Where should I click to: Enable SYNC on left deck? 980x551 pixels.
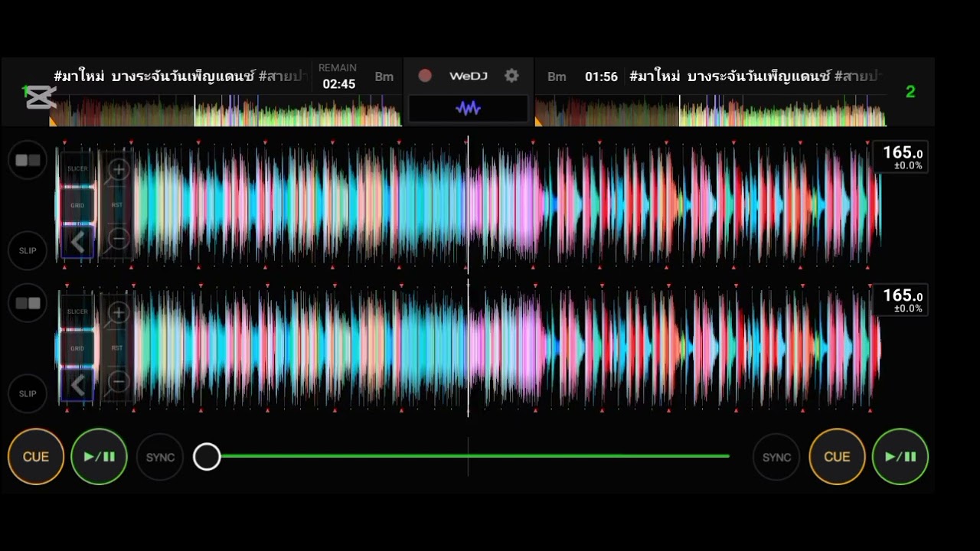[160, 457]
